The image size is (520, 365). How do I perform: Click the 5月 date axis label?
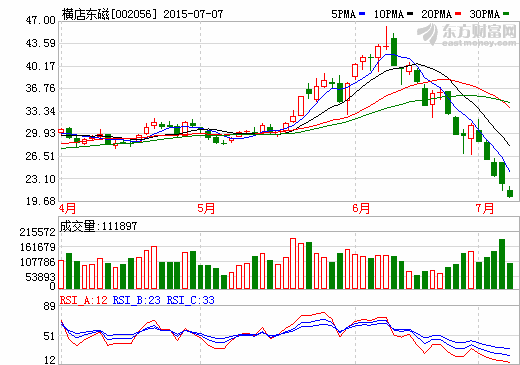tap(206, 208)
